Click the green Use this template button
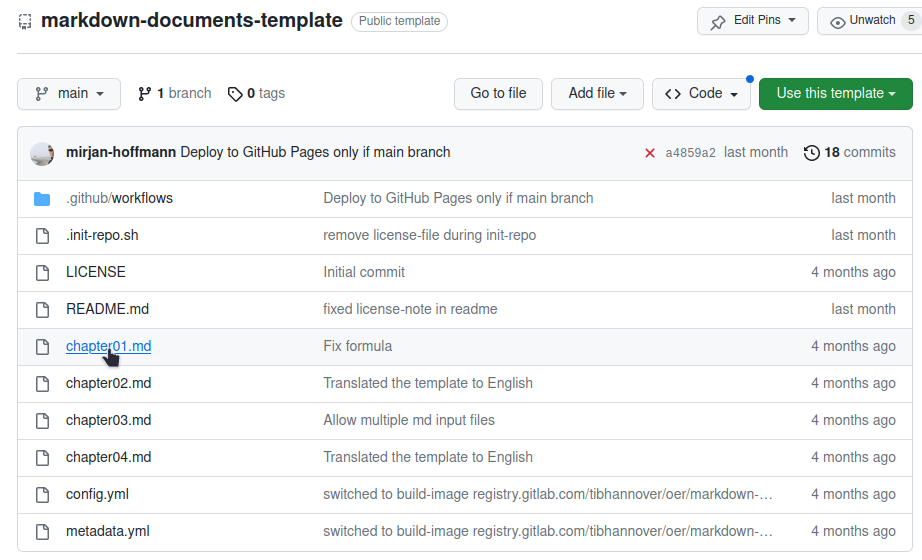 [x=835, y=93]
